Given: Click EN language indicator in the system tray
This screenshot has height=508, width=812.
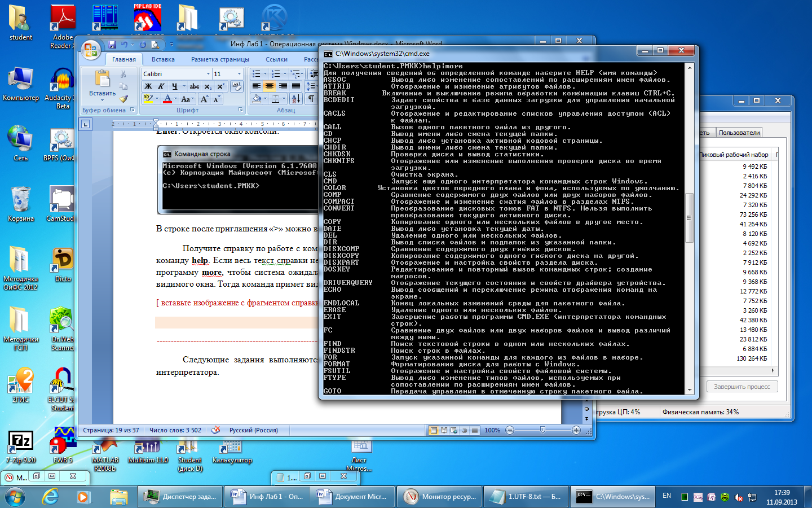Looking at the screenshot, I should pyautogui.click(x=667, y=496).
